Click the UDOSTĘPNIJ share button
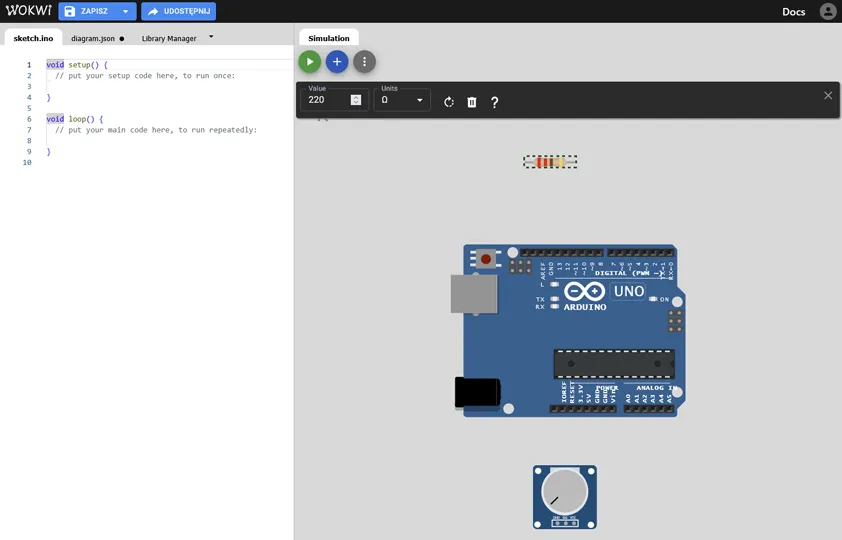Viewport: 842px width, 540px height. [x=179, y=11]
